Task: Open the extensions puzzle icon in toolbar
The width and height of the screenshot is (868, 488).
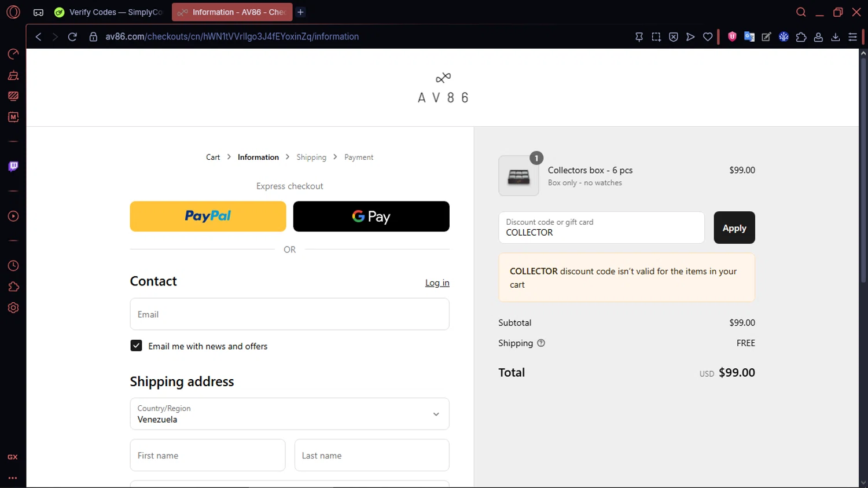Action: click(x=801, y=36)
